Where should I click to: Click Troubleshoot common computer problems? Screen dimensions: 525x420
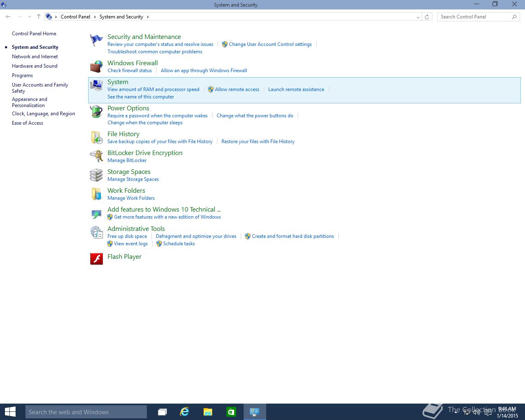click(155, 52)
